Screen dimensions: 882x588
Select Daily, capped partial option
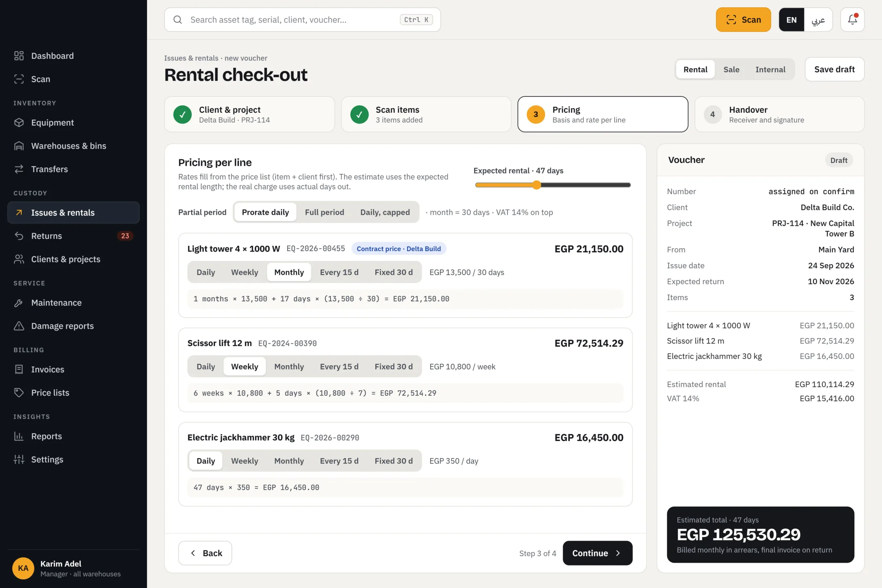pyautogui.click(x=385, y=212)
